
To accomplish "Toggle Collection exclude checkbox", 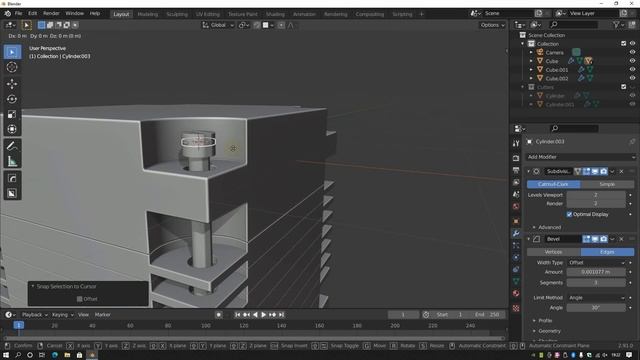I will pos(623,44).
